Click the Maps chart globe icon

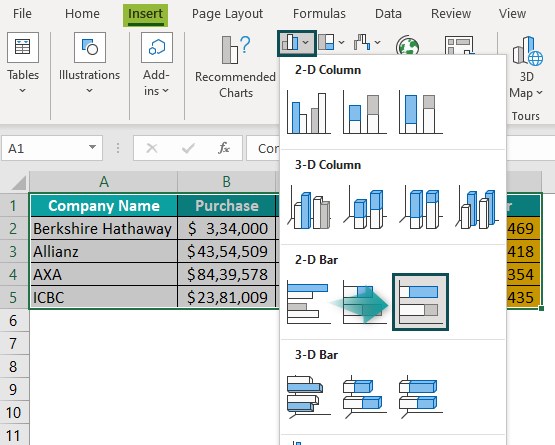coord(407,45)
